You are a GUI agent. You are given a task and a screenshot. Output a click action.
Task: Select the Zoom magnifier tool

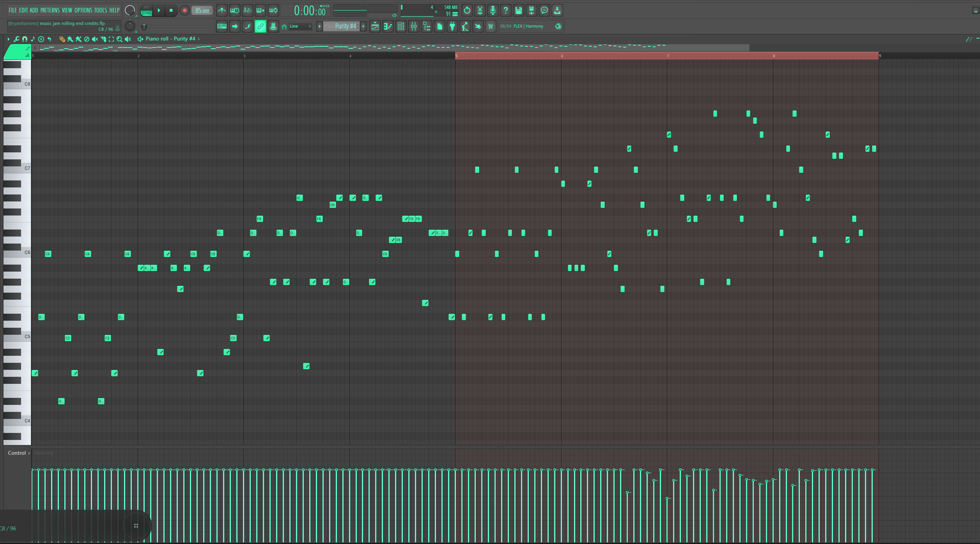point(120,39)
